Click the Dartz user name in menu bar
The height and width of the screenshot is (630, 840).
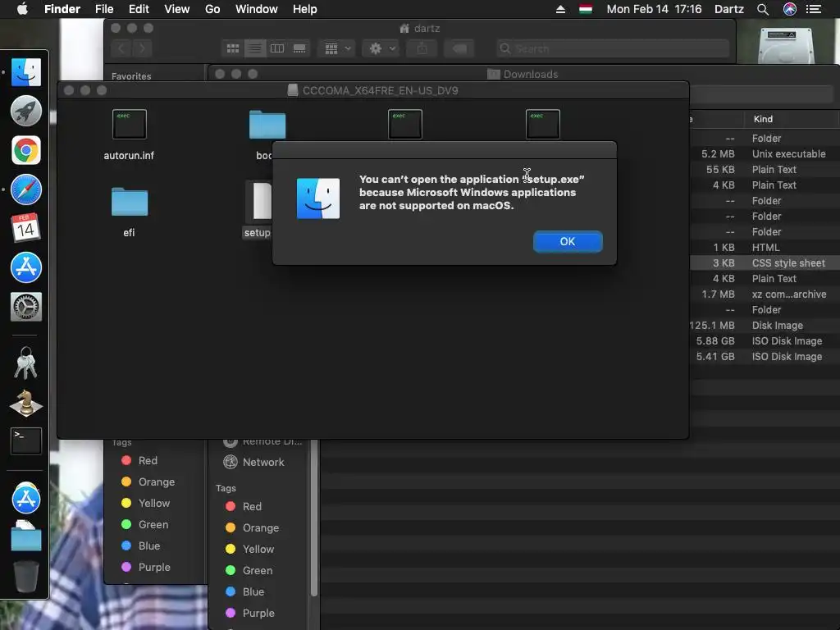tap(729, 9)
